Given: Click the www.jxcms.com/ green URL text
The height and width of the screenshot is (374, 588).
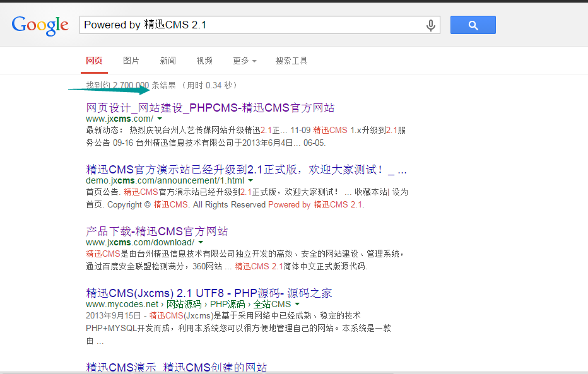Looking at the screenshot, I should (x=120, y=119).
